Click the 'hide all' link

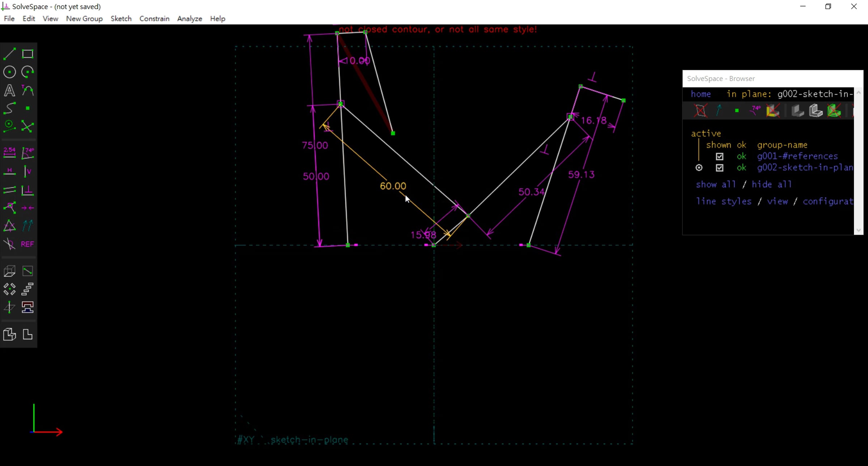(x=772, y=184)
